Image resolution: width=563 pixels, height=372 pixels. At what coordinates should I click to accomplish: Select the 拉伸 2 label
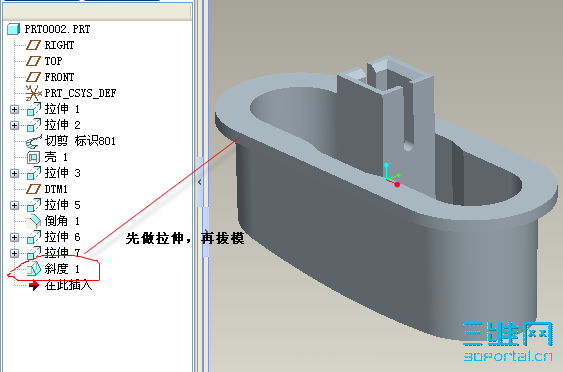pos(62,125)
